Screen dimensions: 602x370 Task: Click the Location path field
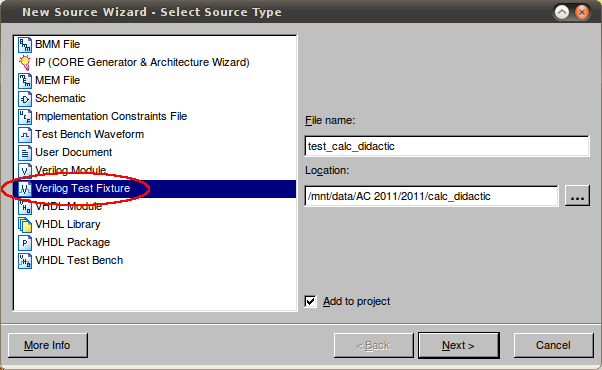[432, 197]
